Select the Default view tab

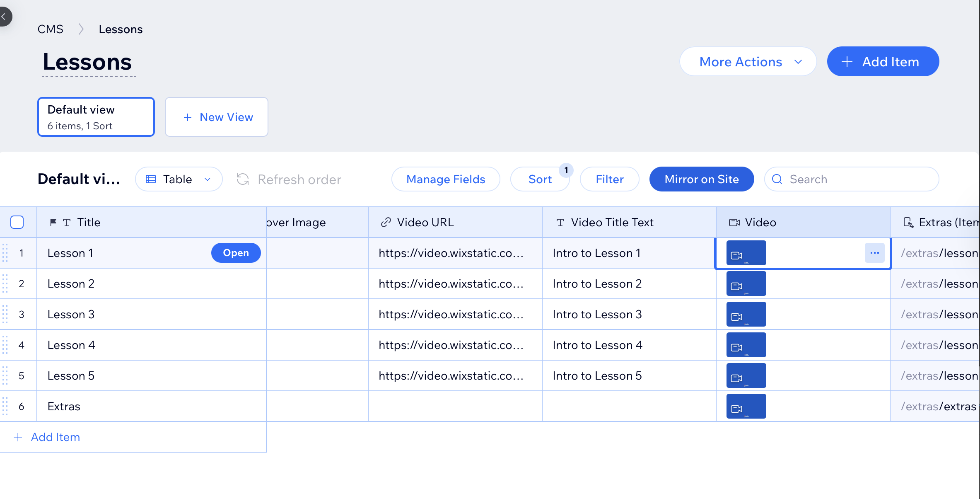pyautogui.click(x=96, y=117)
